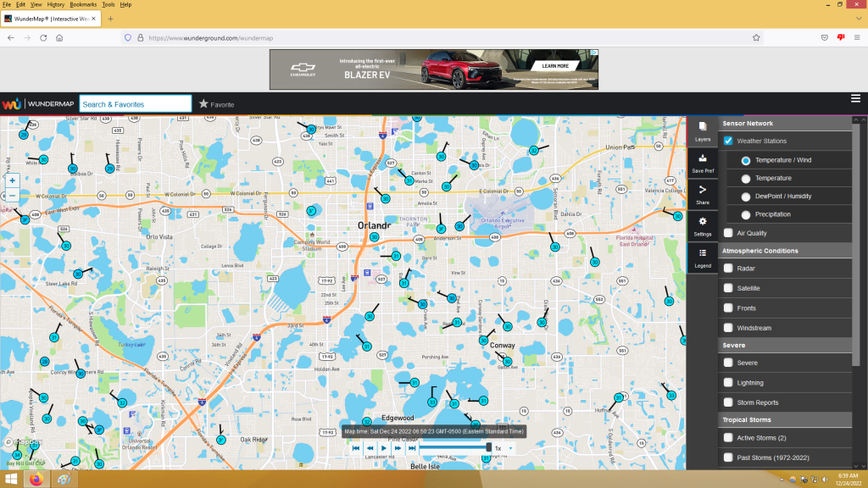Image resolution: width=868 pixels, height=488 pixels.
Task: Click the WunderMap logo
Action: tap(38, 104)
